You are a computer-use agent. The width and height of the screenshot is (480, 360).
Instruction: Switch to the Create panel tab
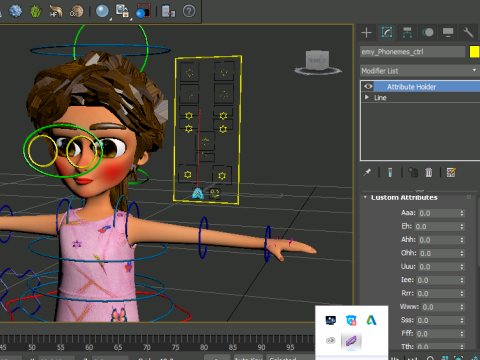[366, 32]
